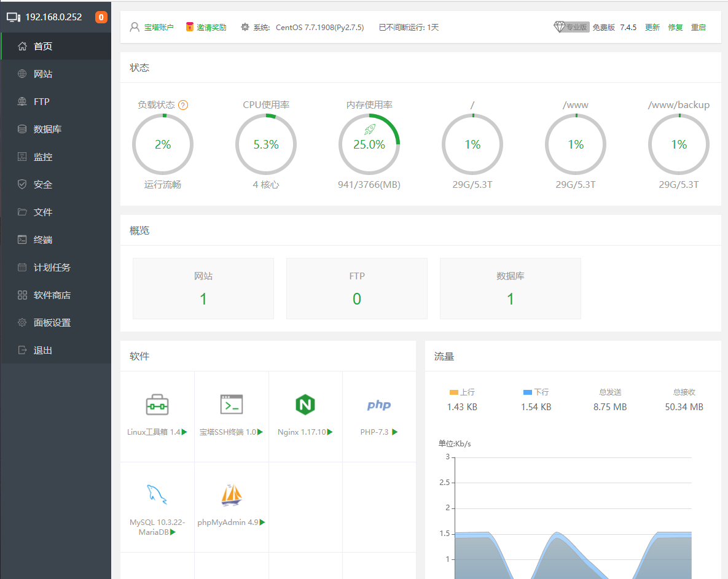The width and height of the screenshot is (728, 579).
Task: Click the 负载状态 help question mark
Action: 183,105
